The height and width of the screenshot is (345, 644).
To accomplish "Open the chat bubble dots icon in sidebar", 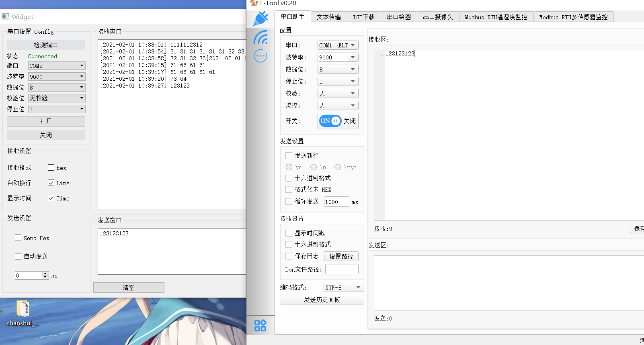I will click(x=260, y=56).
